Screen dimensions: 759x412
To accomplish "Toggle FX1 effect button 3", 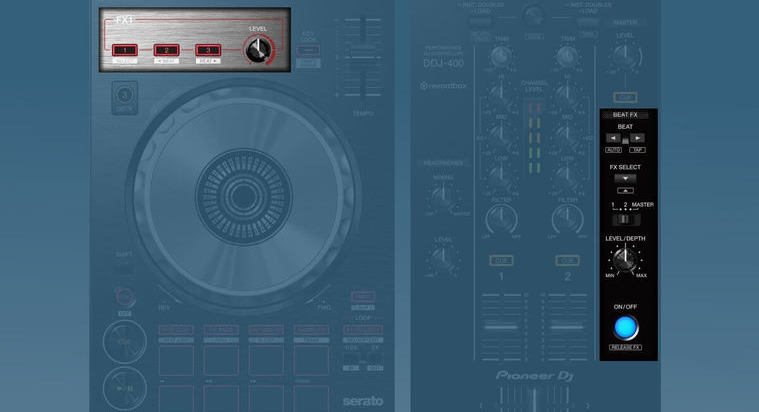I will coord(208,50).
